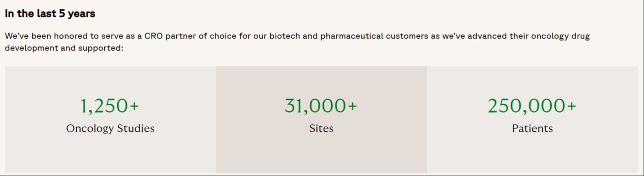The width and height of the screenshot is (644, 176).
Task: Click the "In the last 5 years" heading
Action: coord(50,14)
